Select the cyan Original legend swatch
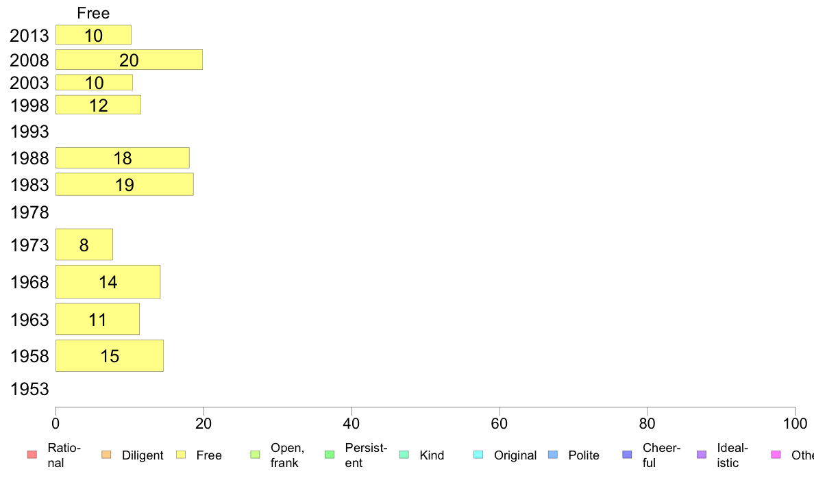This screenshot has height=504, width=814. (478, 455)
